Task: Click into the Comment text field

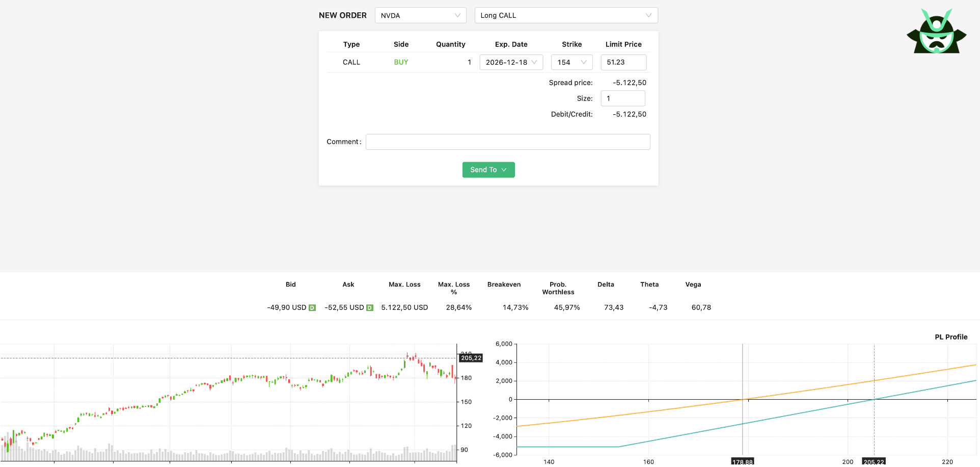Action: (507, 142)
